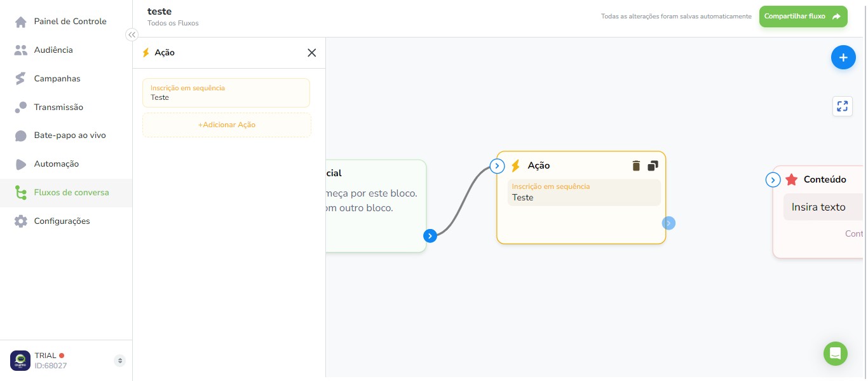Click the Insira texto field in Conteúdo

(x=824, y=207)
